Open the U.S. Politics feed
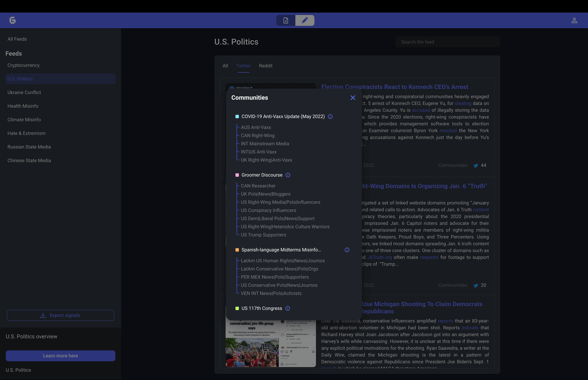 tap(60, 79)
